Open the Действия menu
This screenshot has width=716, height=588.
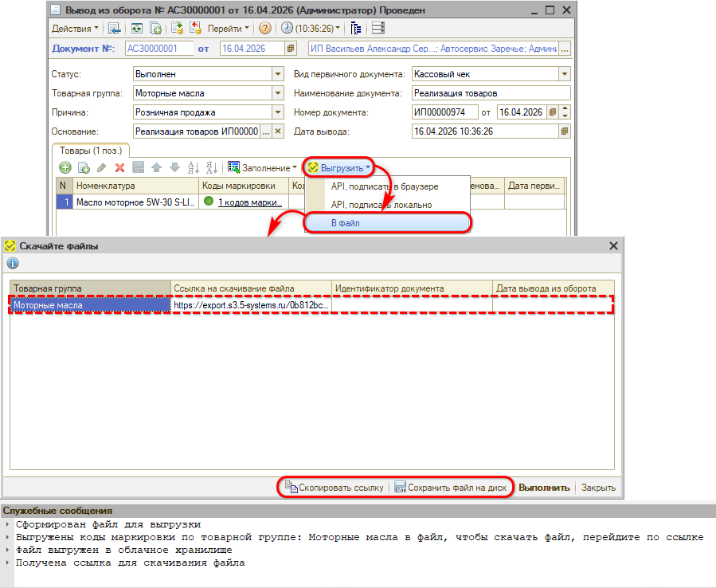point(75,28)
